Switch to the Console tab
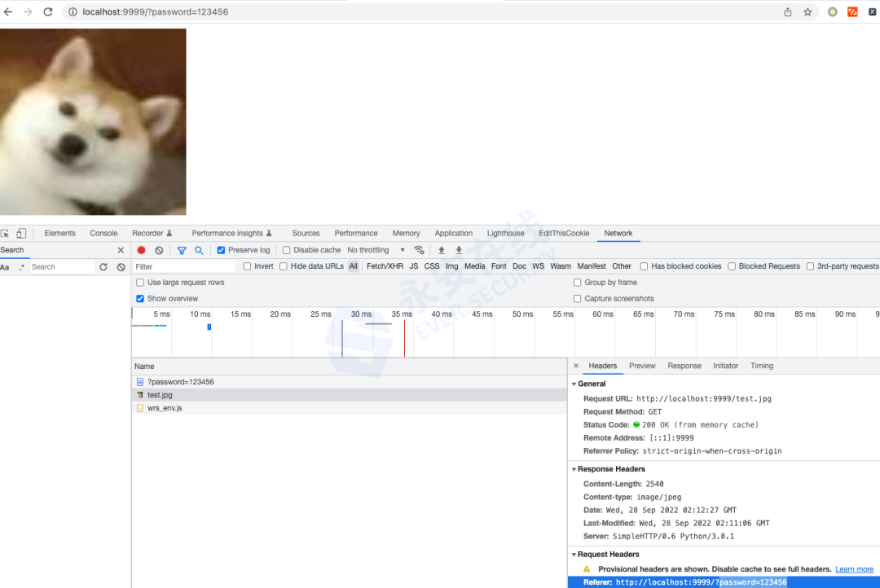880x588 pixels. (x=103, y=234)
